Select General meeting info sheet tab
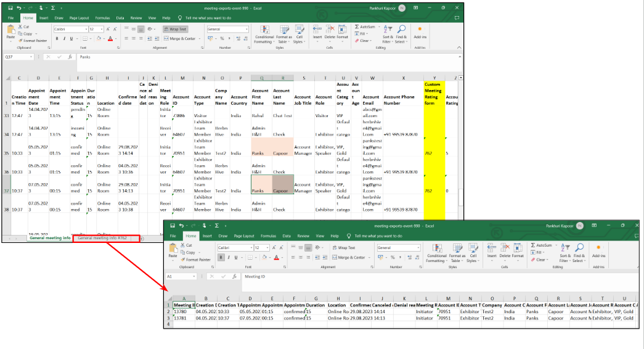The height and width of the screenshot is (349, 644). (x=50, y=238)
